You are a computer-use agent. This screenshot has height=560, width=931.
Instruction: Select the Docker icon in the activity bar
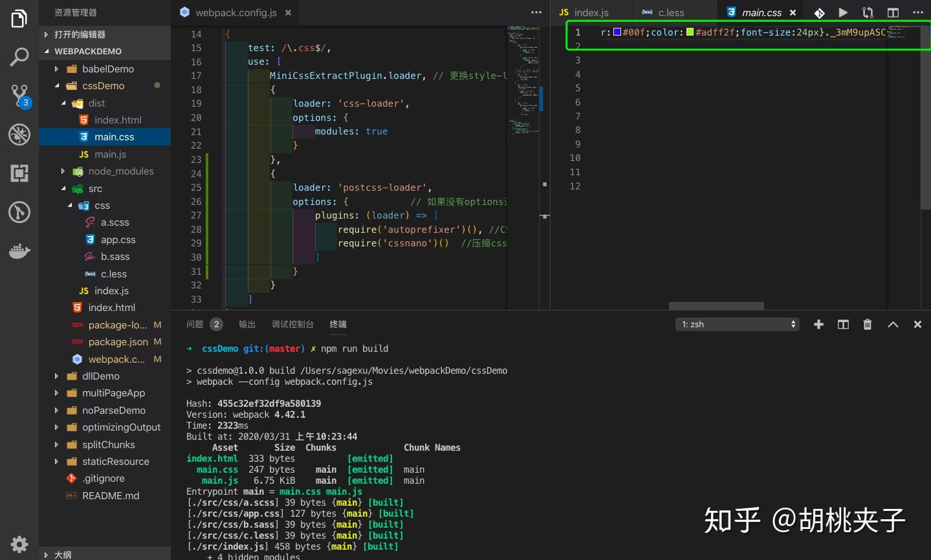coord(19,252)
